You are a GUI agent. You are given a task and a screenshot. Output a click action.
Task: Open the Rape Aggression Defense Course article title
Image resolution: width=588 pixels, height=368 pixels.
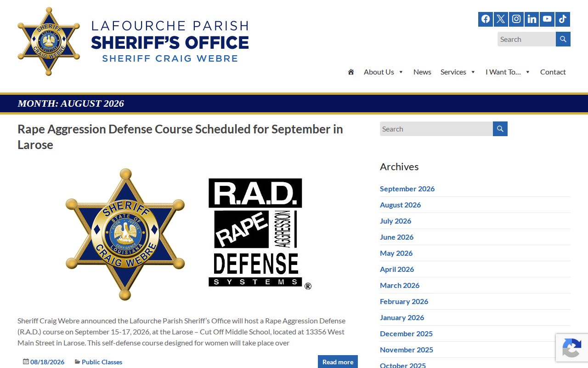[x=180, y=137]
